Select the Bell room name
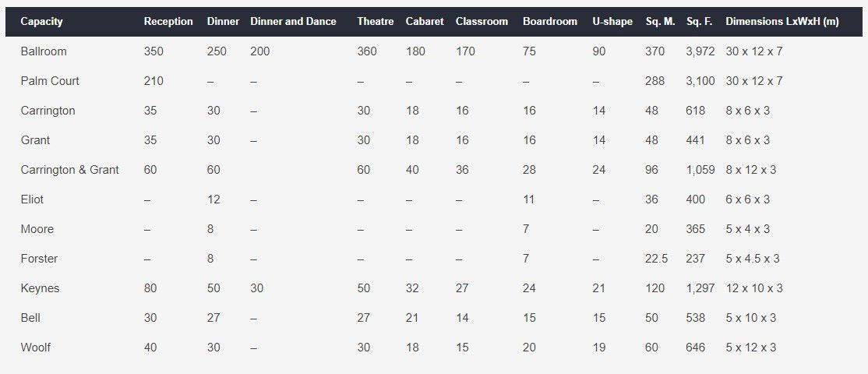The height and width of the screenshot is (374, 868). pos(30,318)
